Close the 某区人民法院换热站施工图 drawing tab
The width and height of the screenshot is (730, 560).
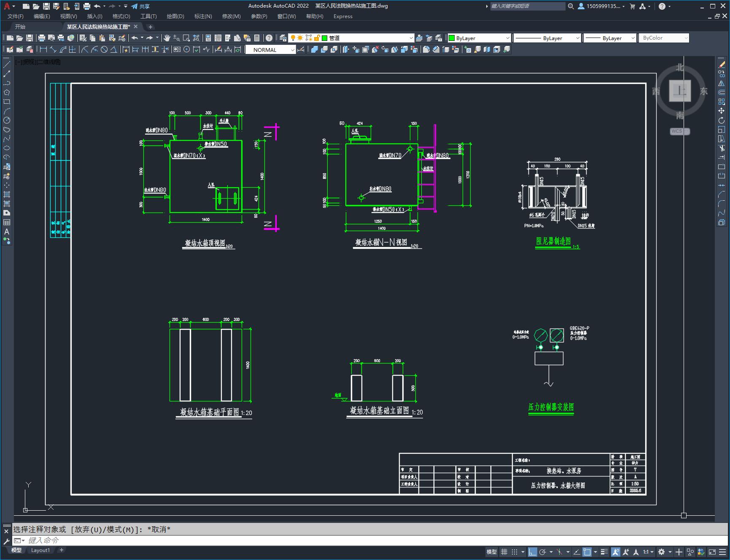click(136, 27)
